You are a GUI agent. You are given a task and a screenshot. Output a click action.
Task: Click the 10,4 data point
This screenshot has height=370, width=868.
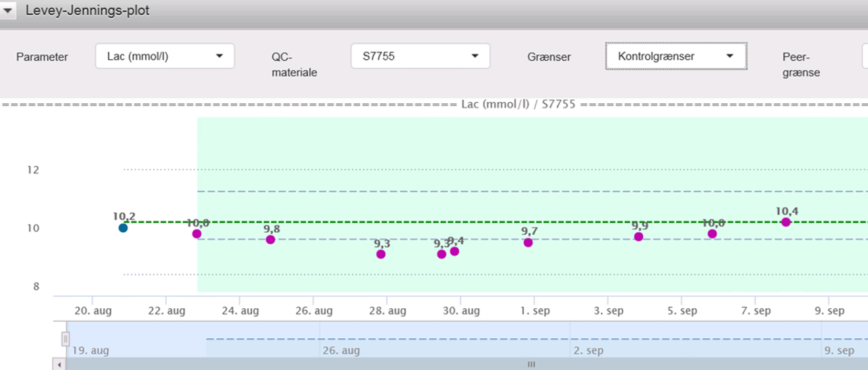click(786, 222)
